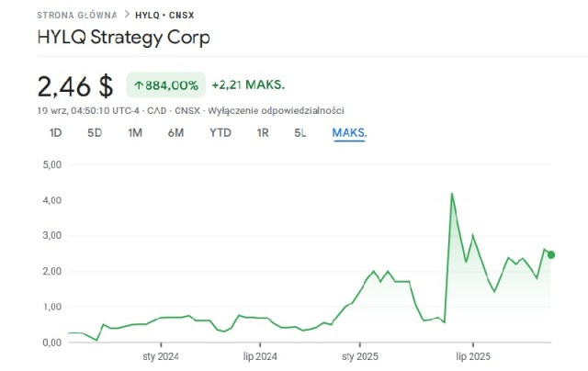Show the 1M chart range

[135, 132]
